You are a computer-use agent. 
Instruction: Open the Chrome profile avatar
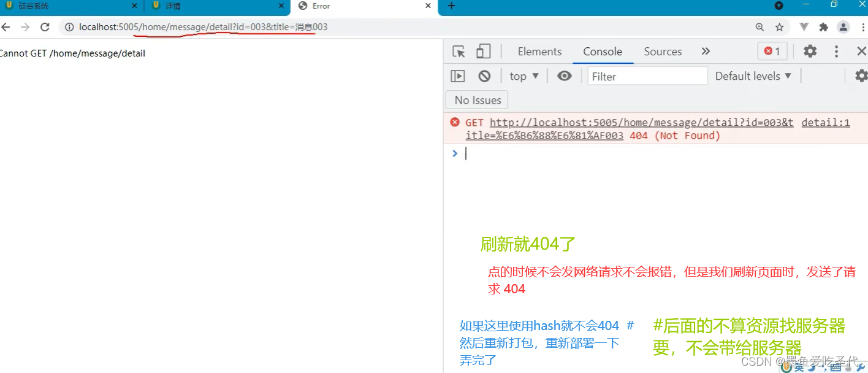[x=843, y=27]
